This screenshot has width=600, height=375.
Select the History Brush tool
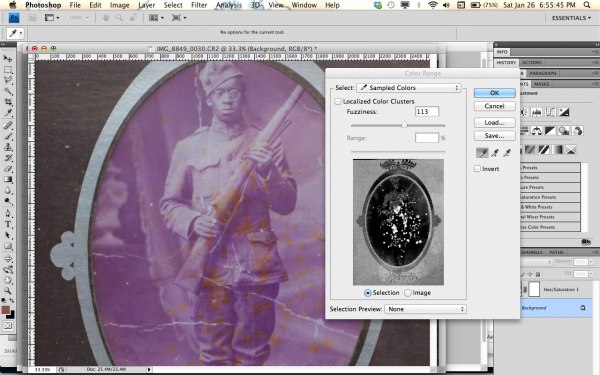point(8,158)
